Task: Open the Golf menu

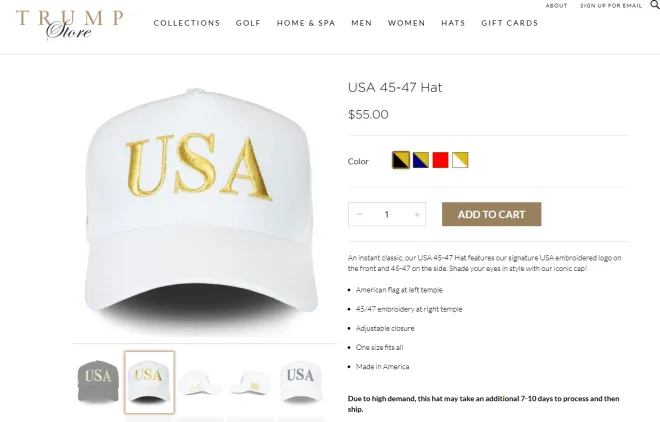Action: pyautogui.click(x=248, y=23)
